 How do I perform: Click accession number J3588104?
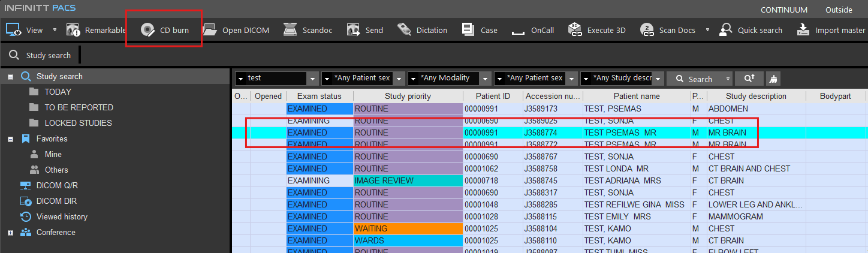tap(552, 228)
